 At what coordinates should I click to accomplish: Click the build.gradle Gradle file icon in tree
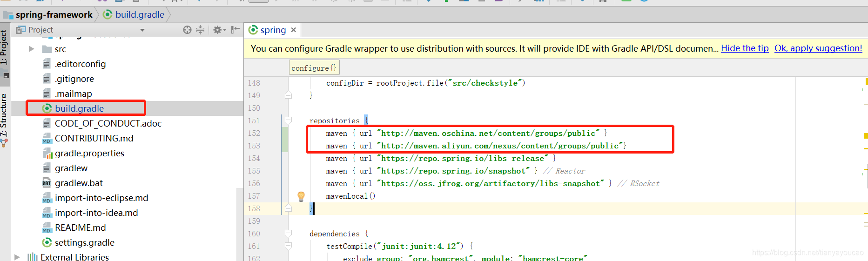[x=47, y=108]
